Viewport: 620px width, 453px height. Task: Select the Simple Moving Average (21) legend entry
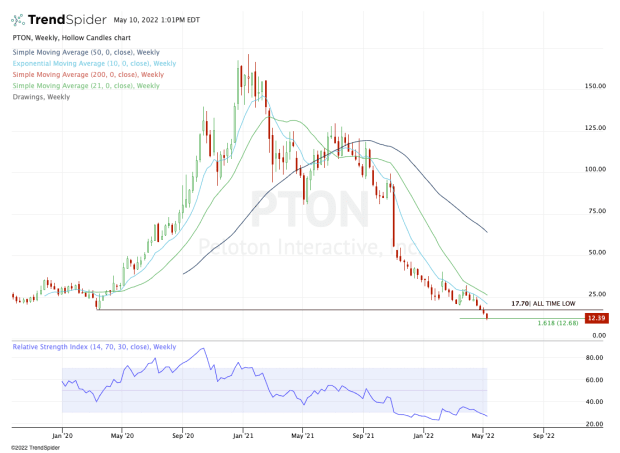tap(86, 85)
